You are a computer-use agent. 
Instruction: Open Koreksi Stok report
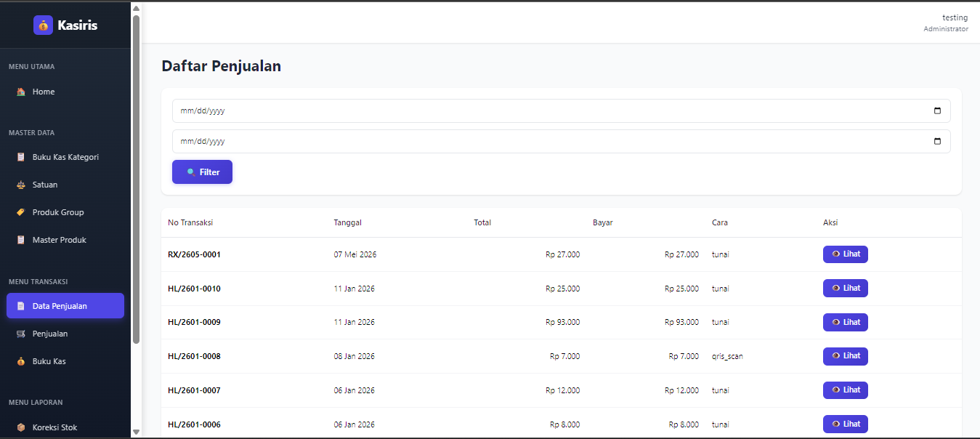65,427
